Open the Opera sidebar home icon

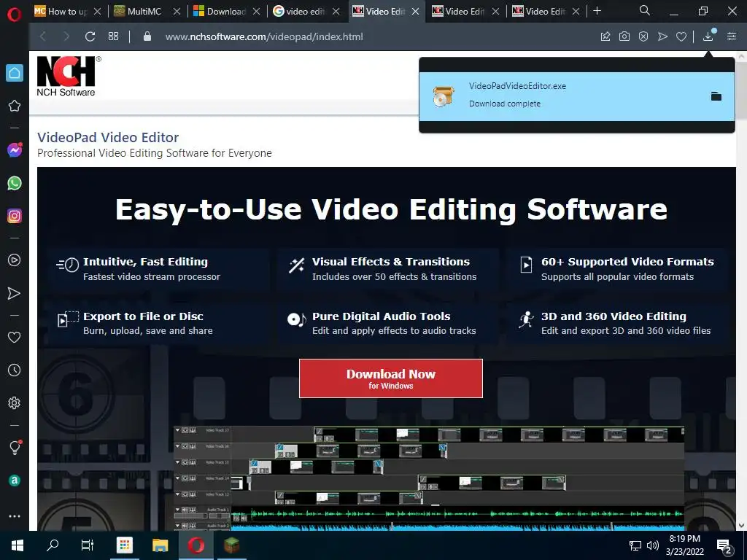15,73
